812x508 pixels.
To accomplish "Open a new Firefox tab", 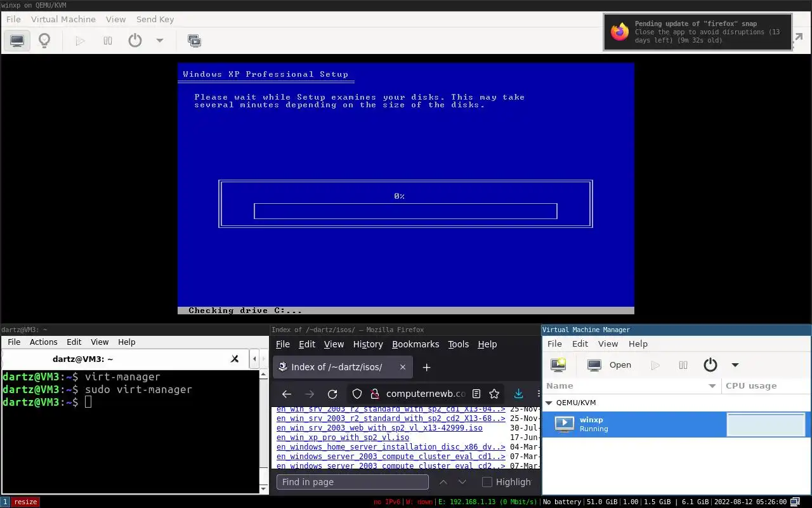I will pyautogui.click(x=426, y=367).
